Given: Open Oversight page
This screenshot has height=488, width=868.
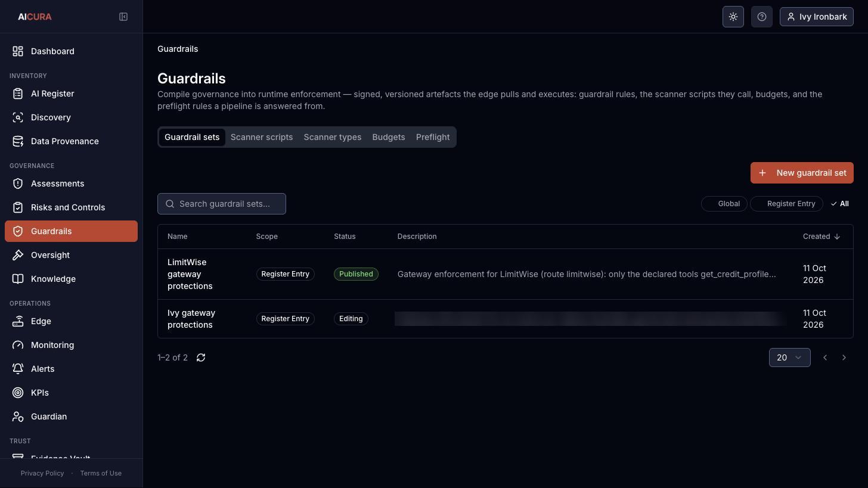Looking at the screenshot, I should (71, 255).
